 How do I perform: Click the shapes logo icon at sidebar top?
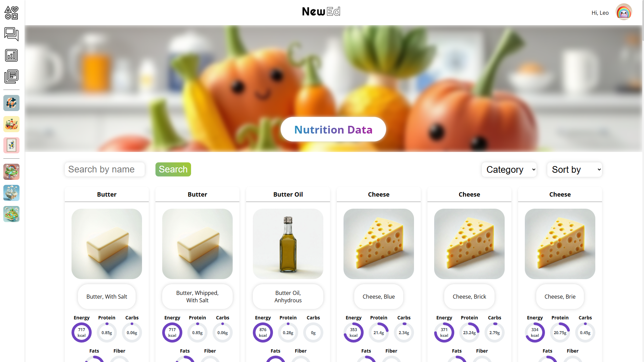click(11, 12)
